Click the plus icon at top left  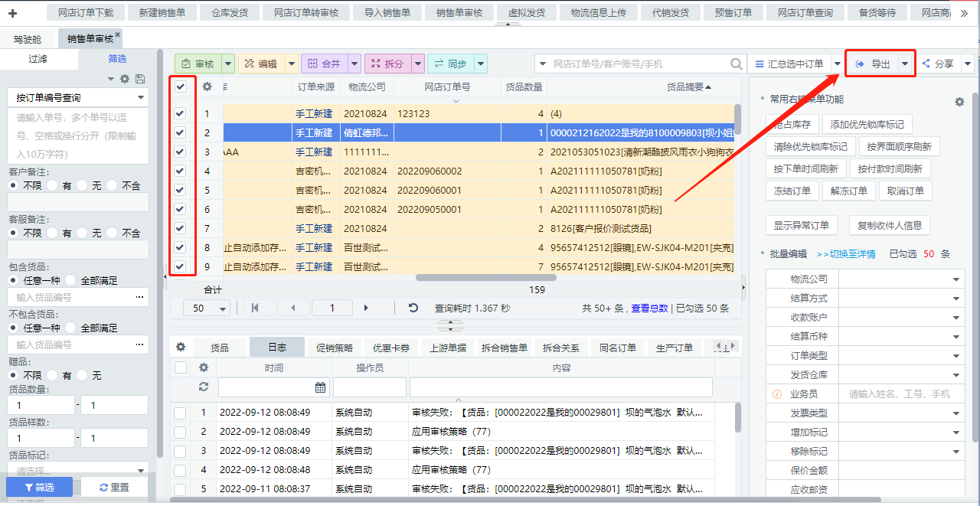click(x=12, y=12)
